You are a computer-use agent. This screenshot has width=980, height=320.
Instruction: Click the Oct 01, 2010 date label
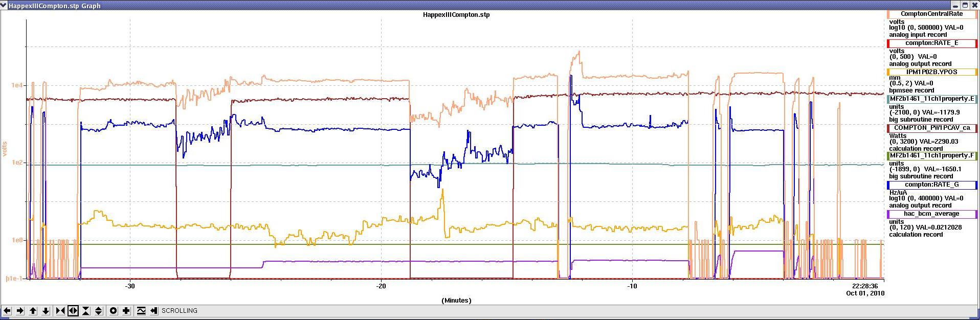click(x=865, y=293)
